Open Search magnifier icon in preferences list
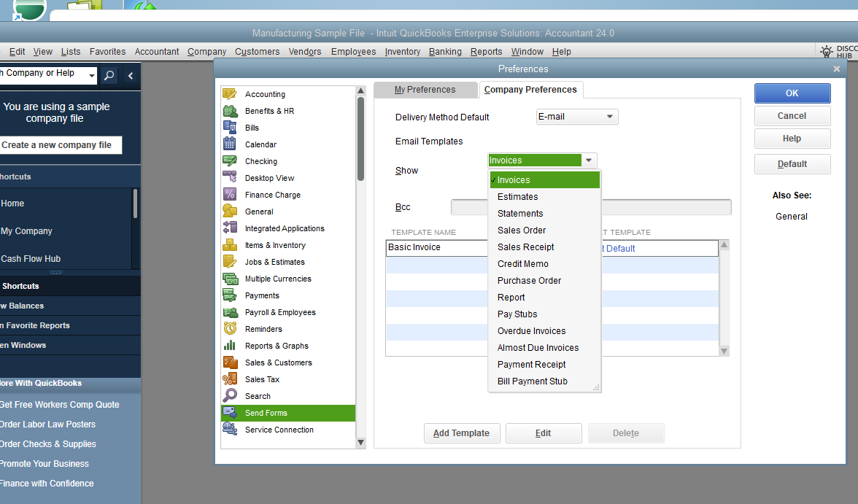Viewport: 858px width, 504px height. pos(230,396)
